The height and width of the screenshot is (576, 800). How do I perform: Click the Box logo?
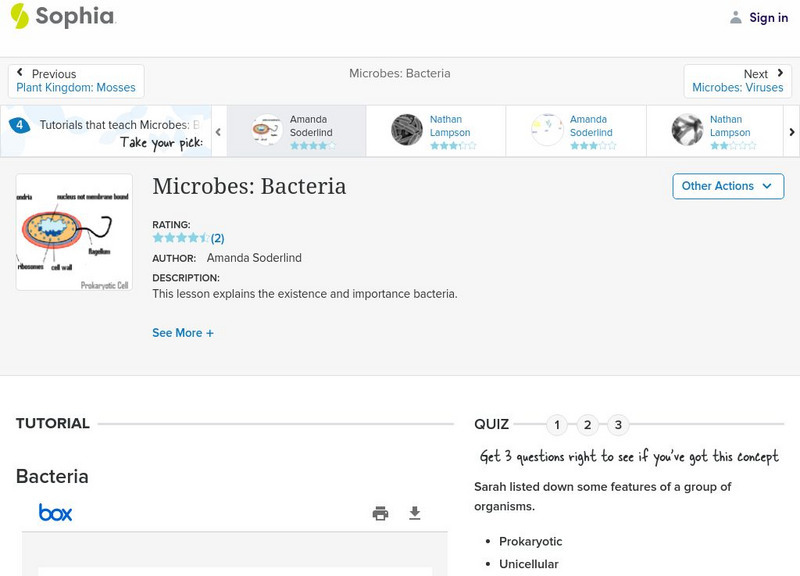point(55,513)
